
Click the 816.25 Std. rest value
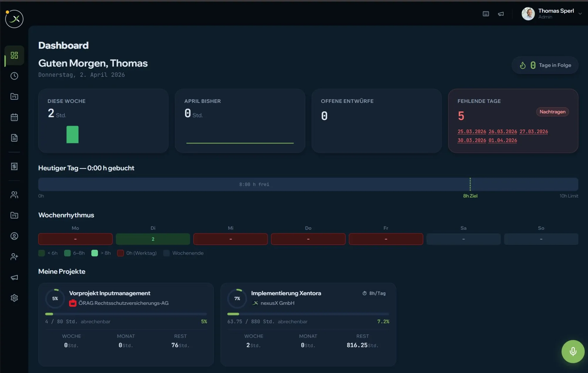tap(362, 345)
